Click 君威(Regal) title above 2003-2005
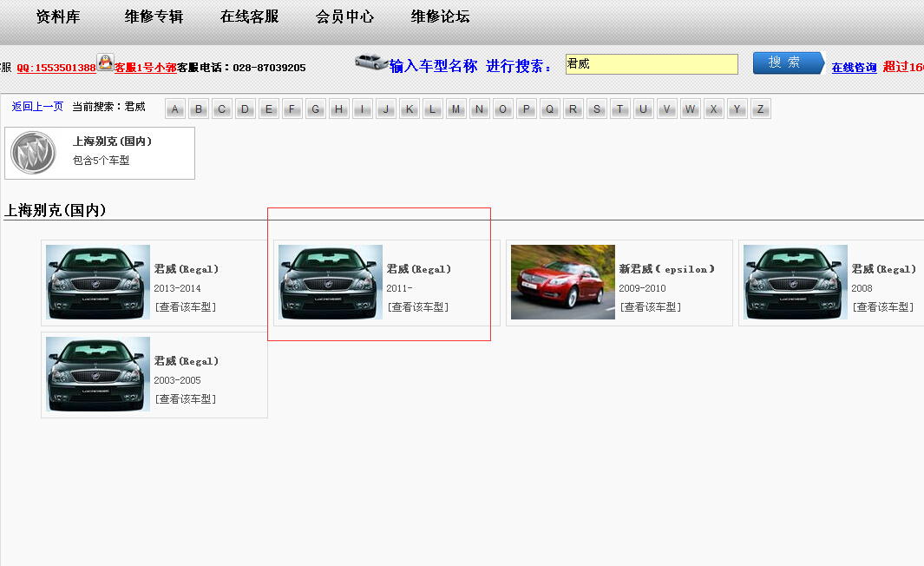 (x=187, y=361)
